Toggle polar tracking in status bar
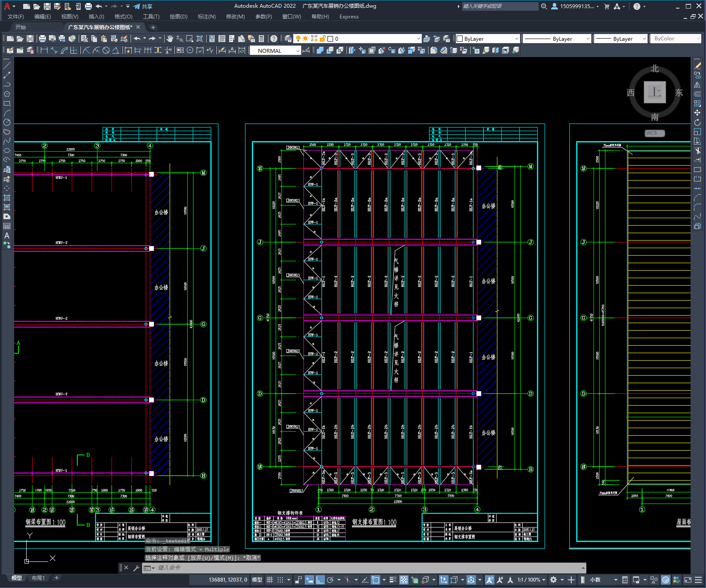 [330, 580]
